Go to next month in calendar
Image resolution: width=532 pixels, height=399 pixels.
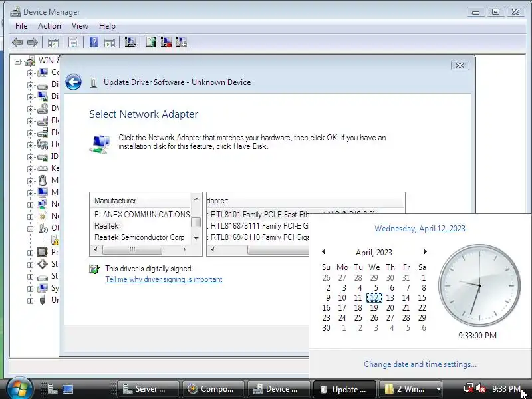pyautogui.click(x=425, y=252)
